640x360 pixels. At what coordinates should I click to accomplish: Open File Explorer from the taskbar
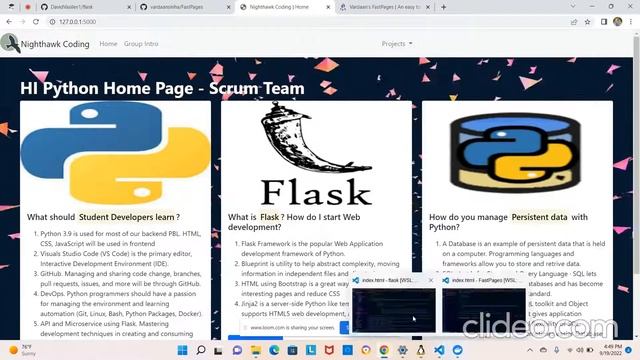256,350
